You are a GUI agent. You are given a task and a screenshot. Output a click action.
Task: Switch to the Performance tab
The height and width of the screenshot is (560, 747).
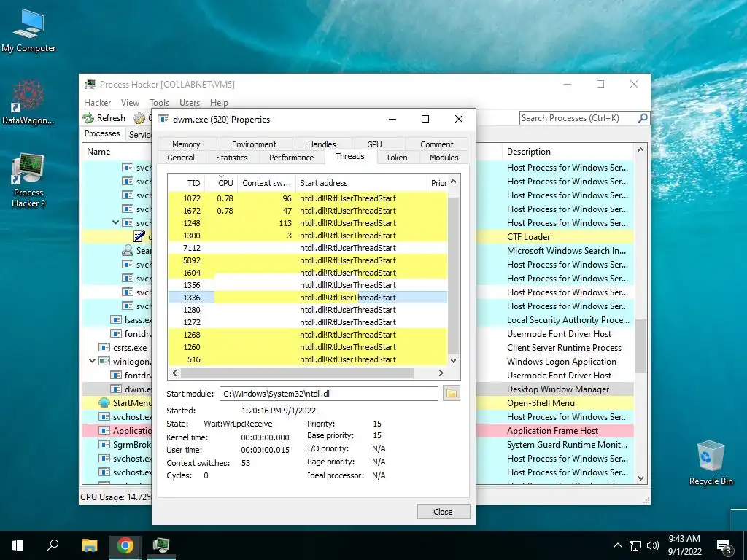point(292,157)
